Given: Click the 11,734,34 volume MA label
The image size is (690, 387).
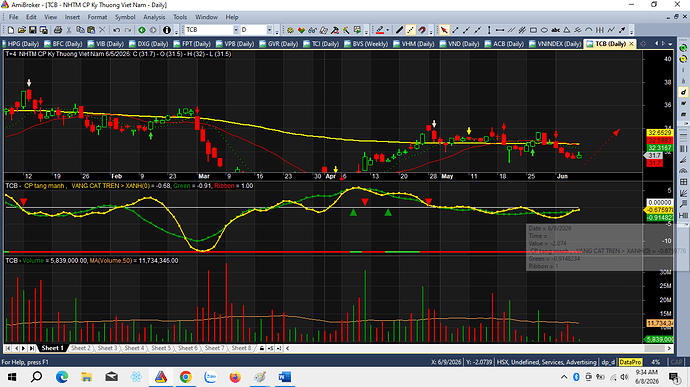Looking at the screenshot, I should [659, 324].
